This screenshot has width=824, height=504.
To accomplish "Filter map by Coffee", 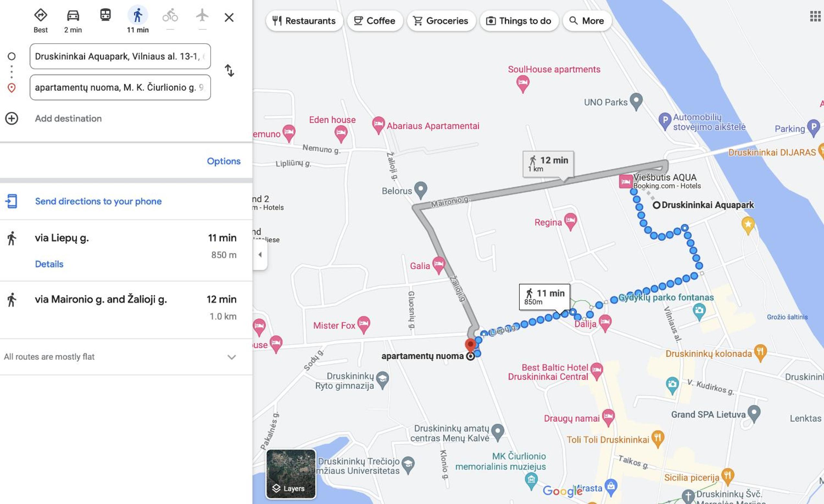I will point(374,21).
